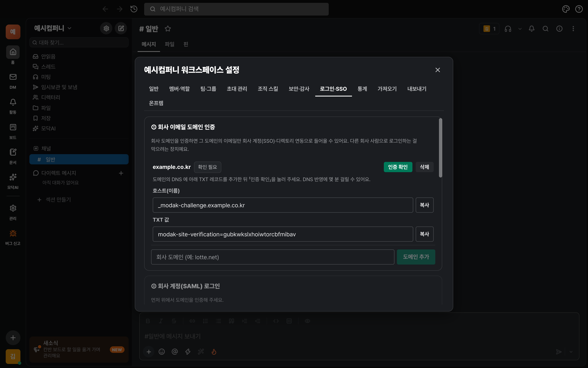588x368 pixels.
Task: Click the compose new message icon
Action: (121, 28)
